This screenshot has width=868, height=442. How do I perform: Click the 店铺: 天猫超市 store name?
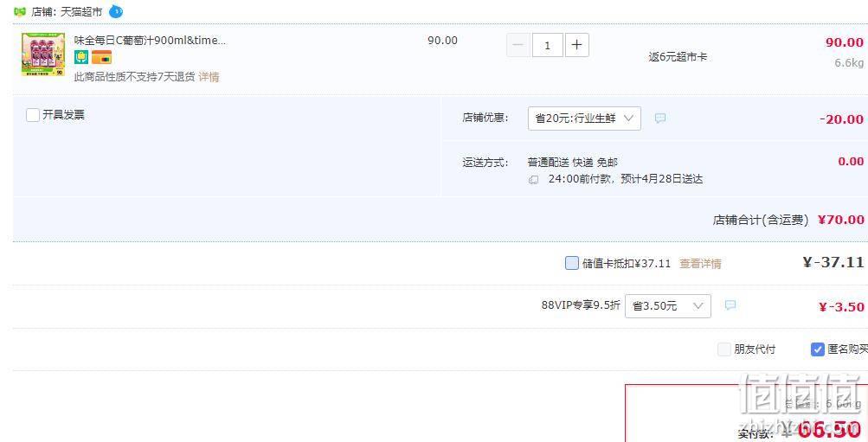[67, 11]
